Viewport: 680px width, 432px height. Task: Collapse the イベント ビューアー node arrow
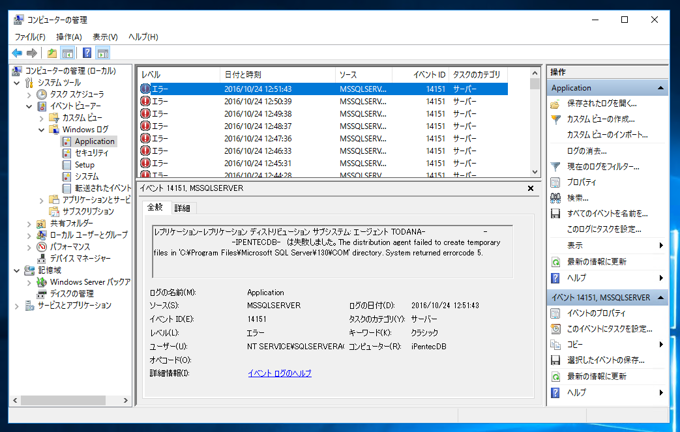click(x=29, y=106)
